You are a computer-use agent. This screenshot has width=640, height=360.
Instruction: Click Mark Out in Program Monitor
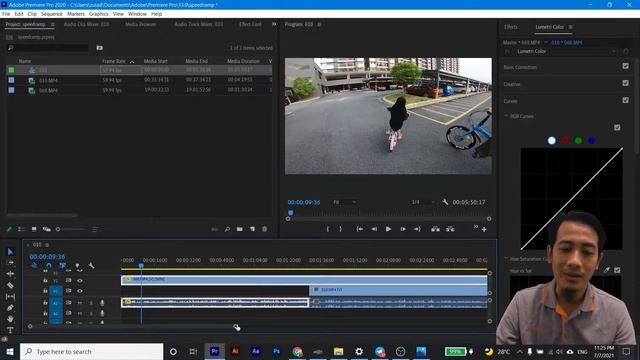(x=341, y=229)
